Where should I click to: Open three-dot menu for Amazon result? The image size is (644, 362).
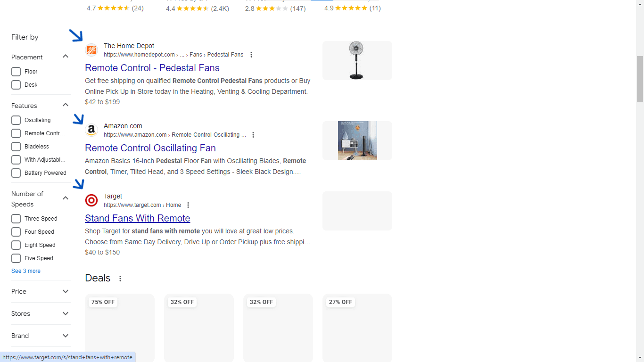pyautogui.click(x=253, y=135)
